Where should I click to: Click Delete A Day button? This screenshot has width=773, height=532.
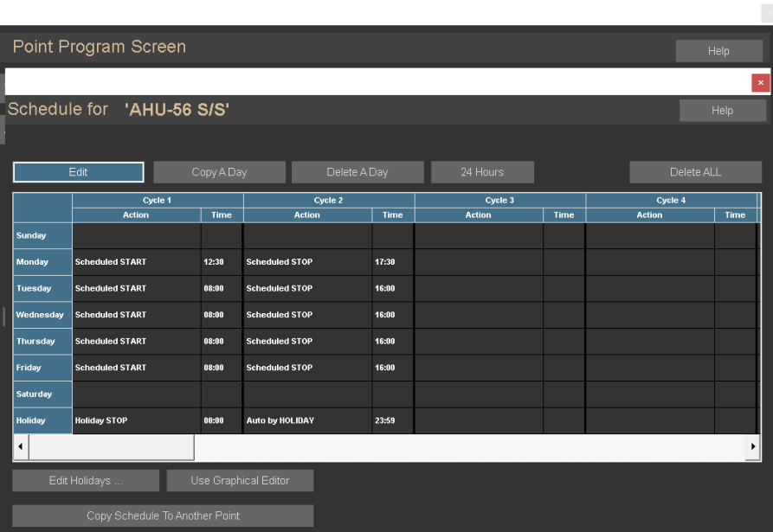[357, 172]
